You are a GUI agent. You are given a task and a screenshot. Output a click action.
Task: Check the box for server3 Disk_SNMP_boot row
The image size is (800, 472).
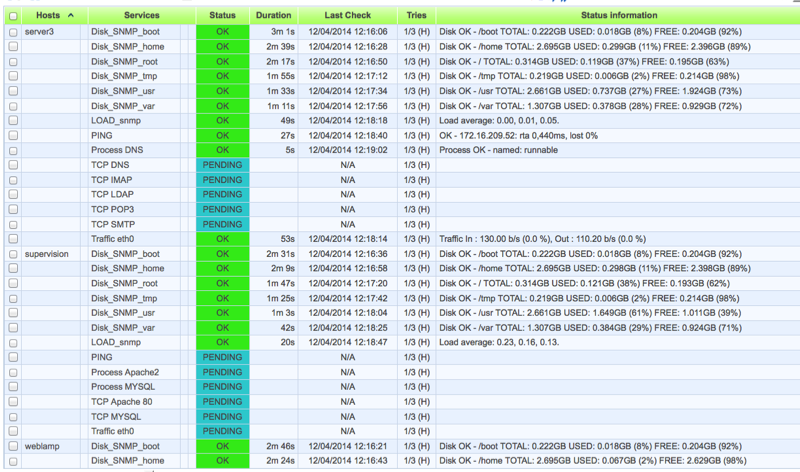click(12, 32)
